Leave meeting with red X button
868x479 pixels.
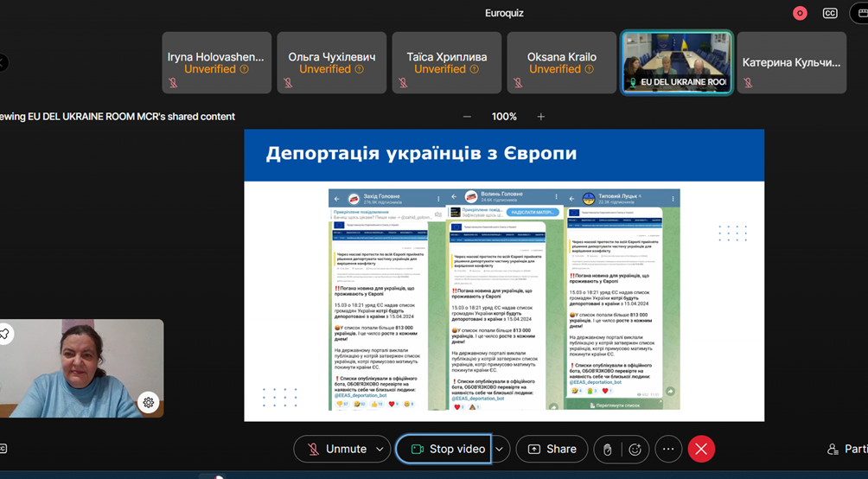701,449
